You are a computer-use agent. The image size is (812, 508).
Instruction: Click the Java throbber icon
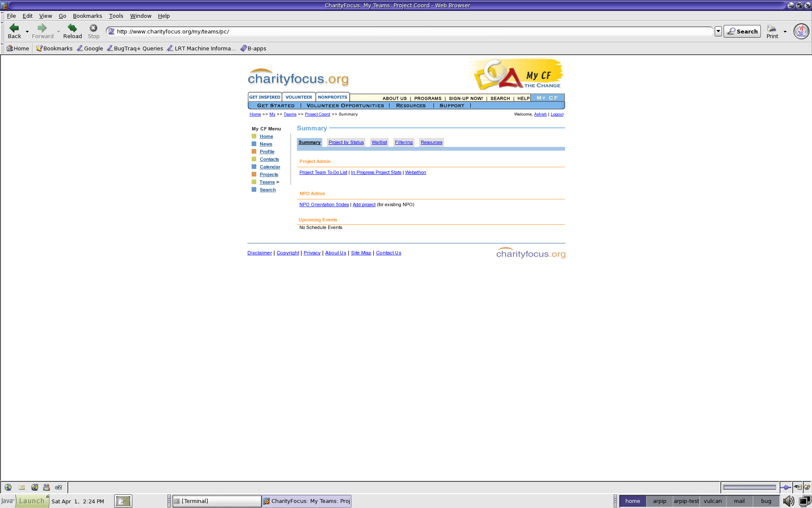[x=801, y=31]
